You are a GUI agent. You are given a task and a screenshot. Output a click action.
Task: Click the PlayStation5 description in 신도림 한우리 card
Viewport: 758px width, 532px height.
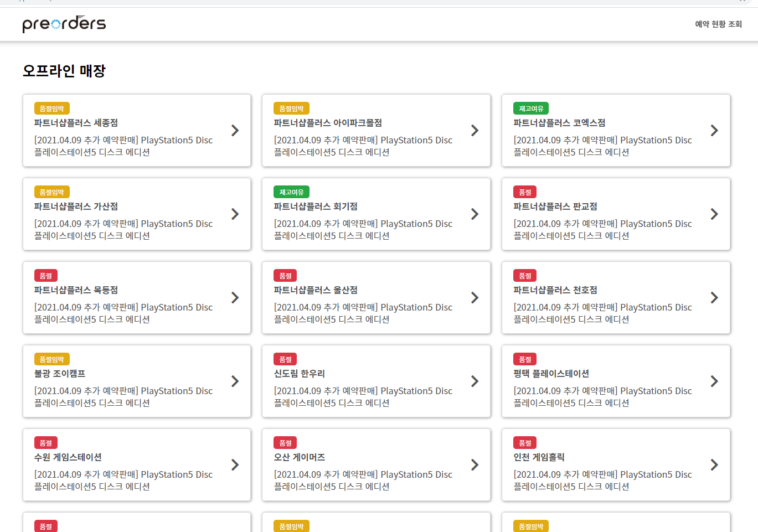coord(363,397)
